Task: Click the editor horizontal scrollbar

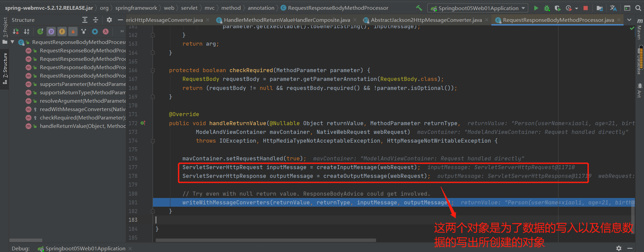Action: click(266, 240)
